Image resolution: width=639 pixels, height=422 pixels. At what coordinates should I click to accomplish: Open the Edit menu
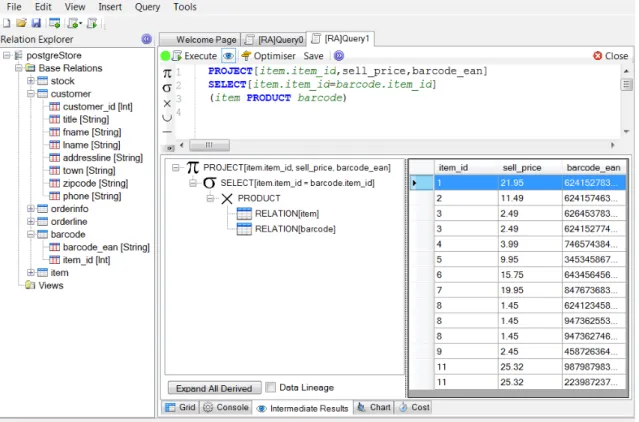click(x=43, y=7)
